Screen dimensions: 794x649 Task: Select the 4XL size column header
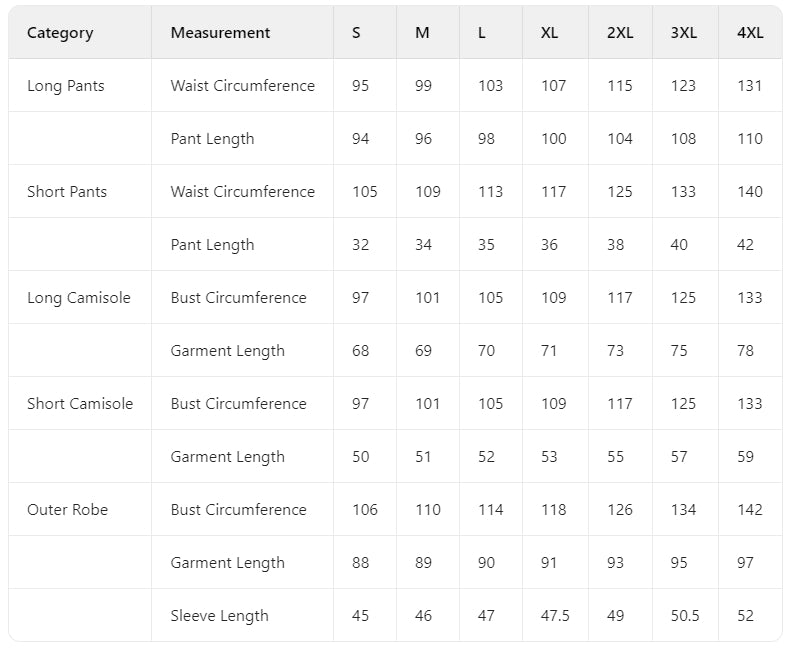pos(750,33)
